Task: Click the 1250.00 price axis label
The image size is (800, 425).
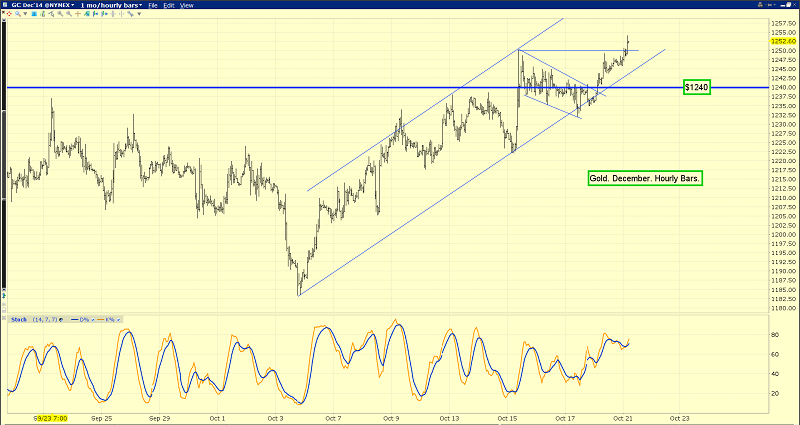Action: (784, 51)
